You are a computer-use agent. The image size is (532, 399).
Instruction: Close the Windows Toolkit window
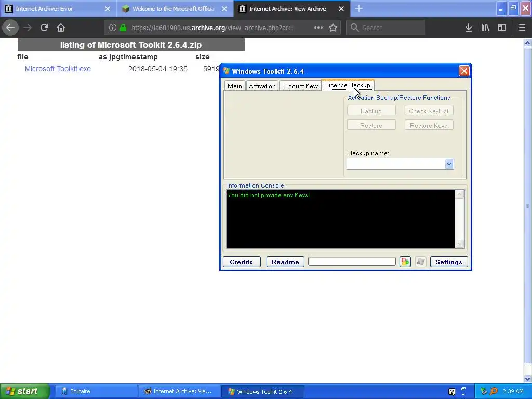pos(464,71)
